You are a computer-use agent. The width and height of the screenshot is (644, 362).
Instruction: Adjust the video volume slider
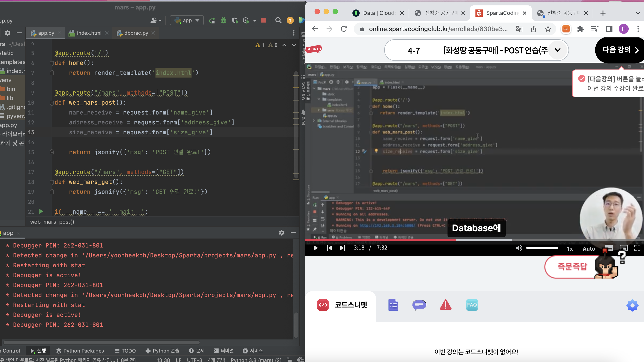pyautogui.click(x=542, y=248)
